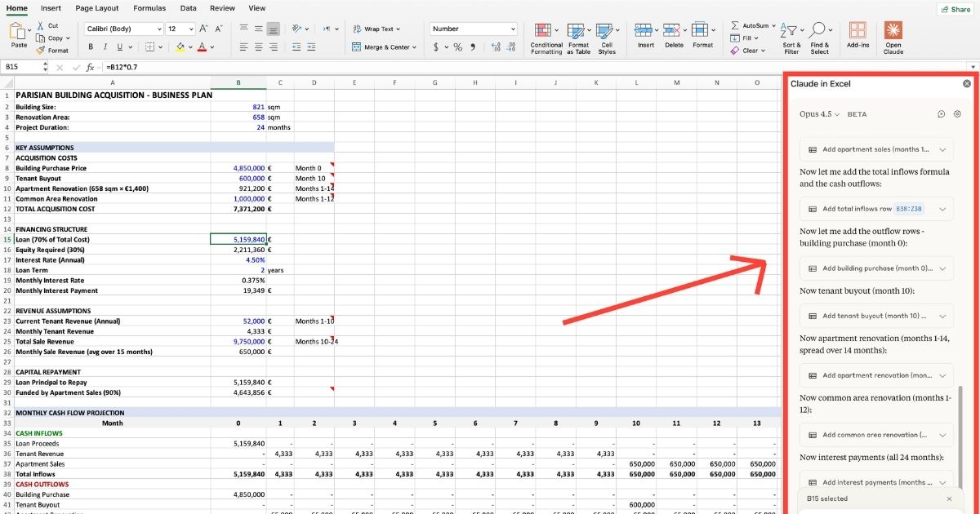The width and height of the screenshot is (980, 514).
Task: Open Claude panel settings gear
Action: pyautogui.click(x=957, y=114)
